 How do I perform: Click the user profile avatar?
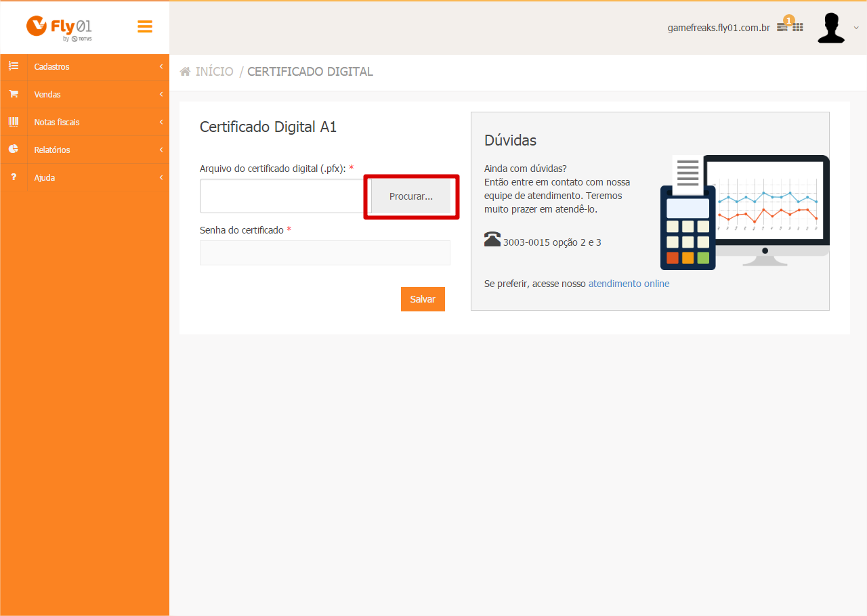[x=831, y=28]
